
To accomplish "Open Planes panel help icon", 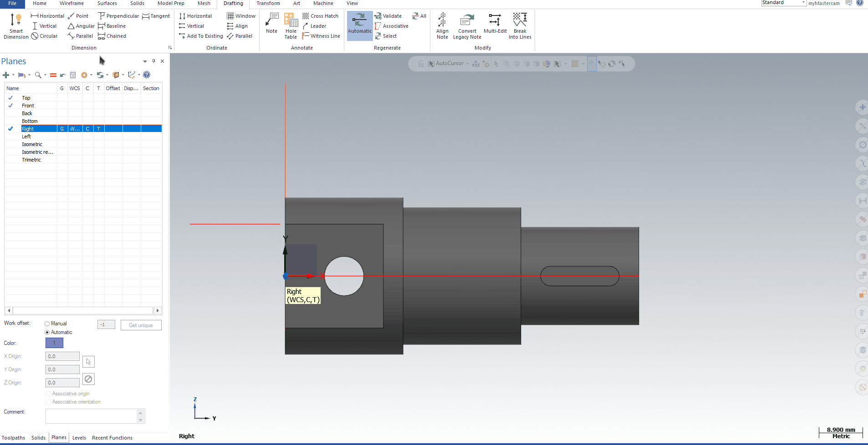I will pos(147,75).
